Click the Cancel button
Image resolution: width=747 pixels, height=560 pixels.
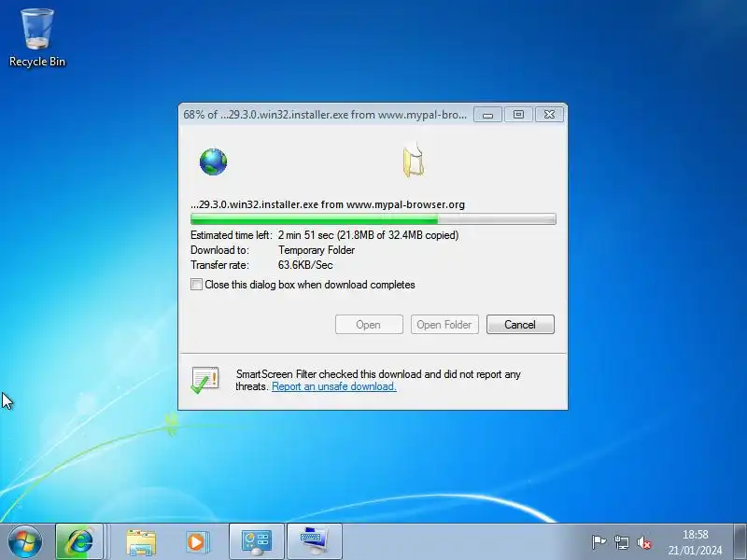point(520,324)
